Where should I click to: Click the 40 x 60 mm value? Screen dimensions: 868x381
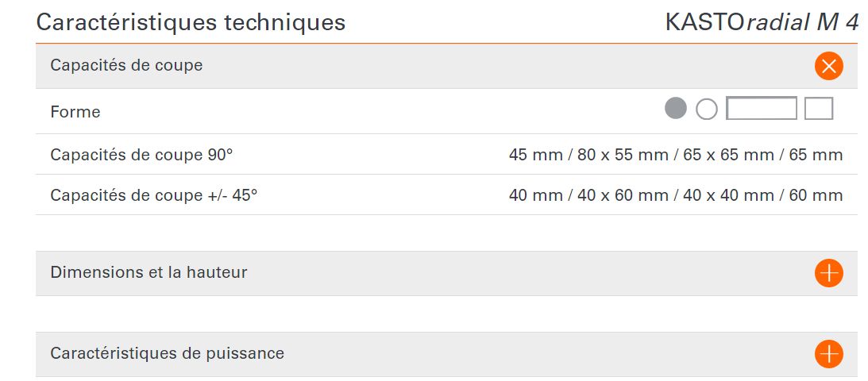pos(623,195)
